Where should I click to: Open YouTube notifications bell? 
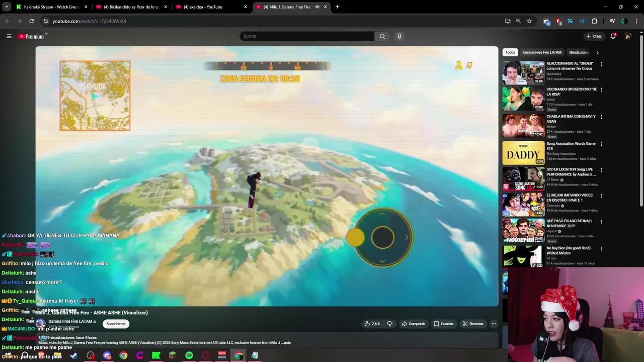[613, 36]
